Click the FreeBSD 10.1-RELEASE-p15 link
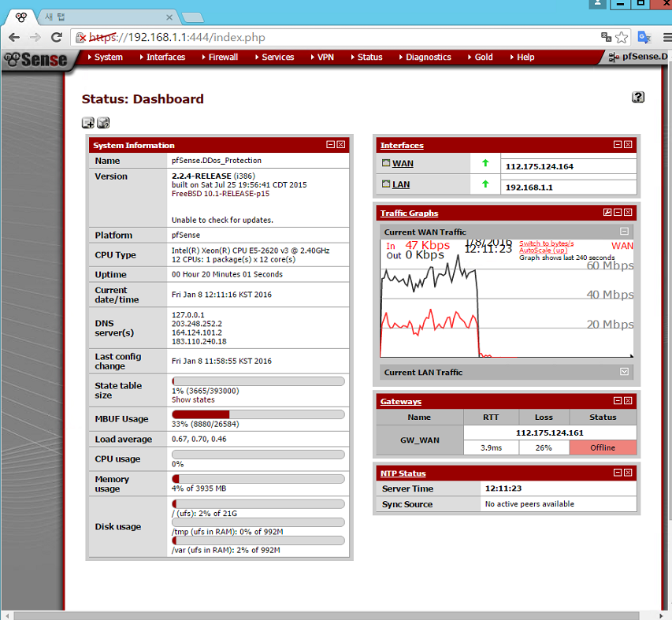The height and width of the screenshot is (620, 672). 221,194
